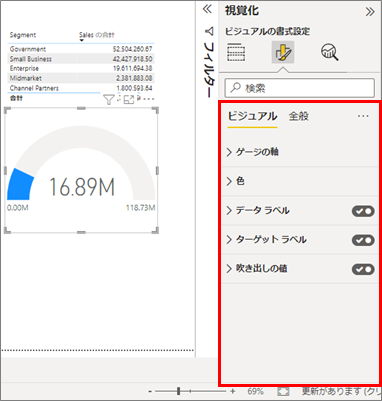Click the filter funnel icon on gauge visual

click(x=109, y=99)
